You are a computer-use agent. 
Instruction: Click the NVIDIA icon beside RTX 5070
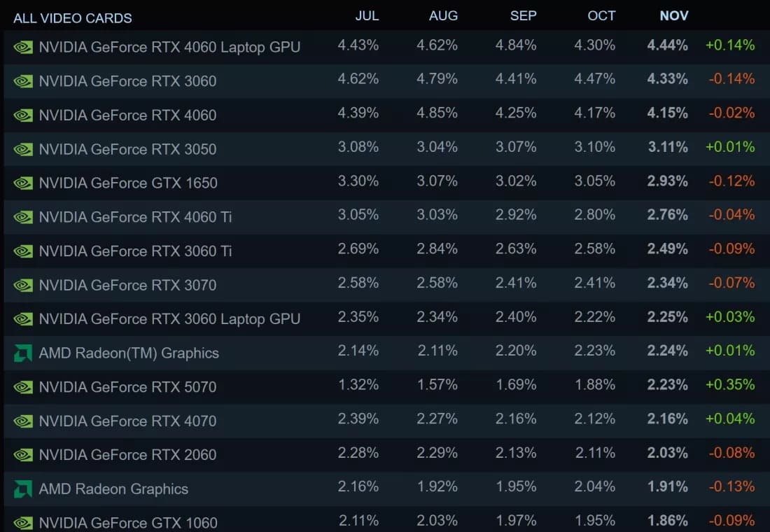click(23, 387)
